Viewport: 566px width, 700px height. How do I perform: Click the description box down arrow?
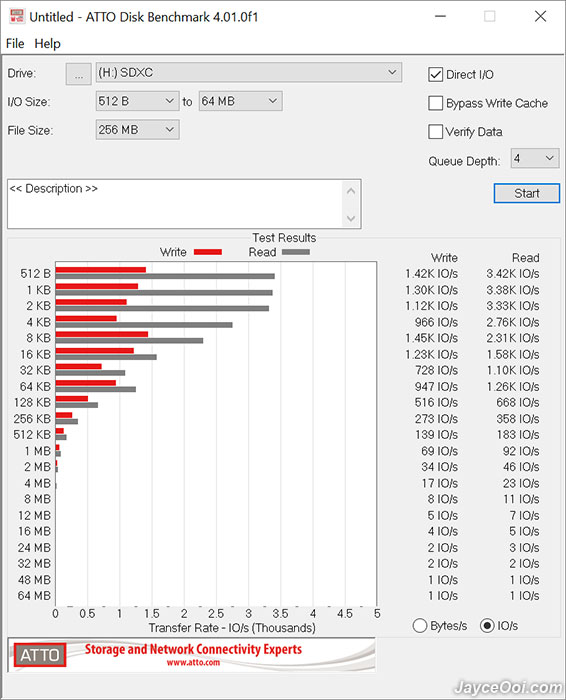coord(351,218)
